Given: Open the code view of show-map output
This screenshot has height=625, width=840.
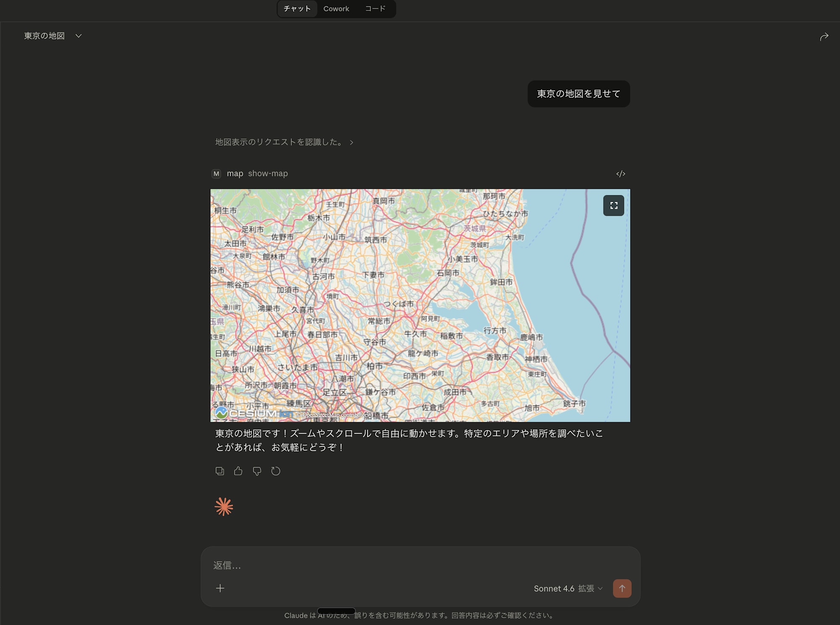Looking at the screenshot, I should pyautogui.click(x=621, y=173).
